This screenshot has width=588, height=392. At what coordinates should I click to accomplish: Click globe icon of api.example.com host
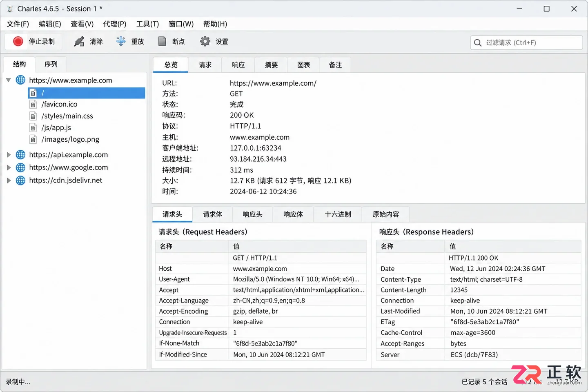[x=20, y=155]
